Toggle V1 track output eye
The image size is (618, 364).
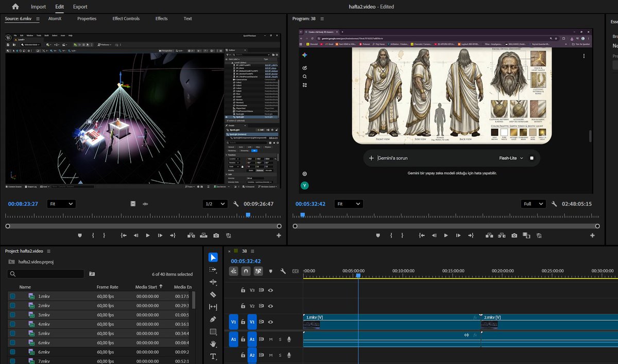click(x=270, y=322)
